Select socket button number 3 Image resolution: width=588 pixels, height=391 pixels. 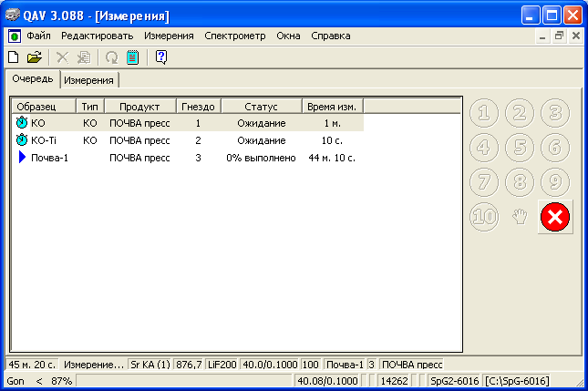pyautogui.click(x=555, y=113)
